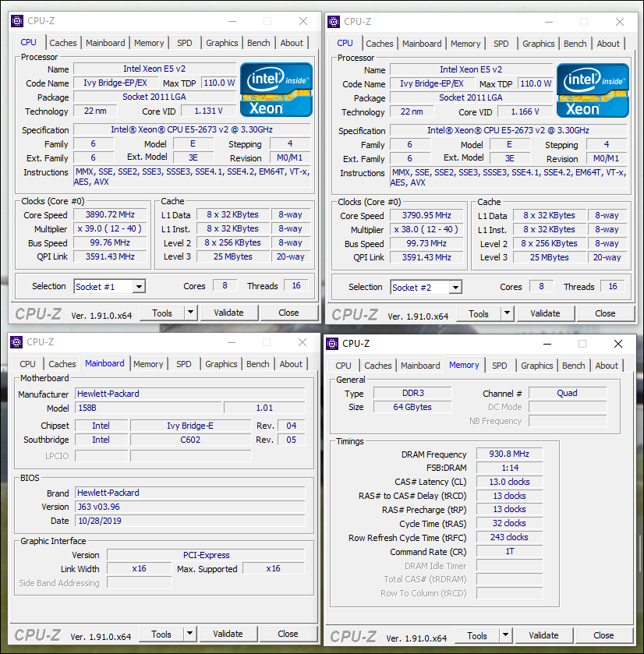Viewport: 644px width, 654px height.
Task: Click the Tools button in the Memory window
Action: (x=477, y=635)
